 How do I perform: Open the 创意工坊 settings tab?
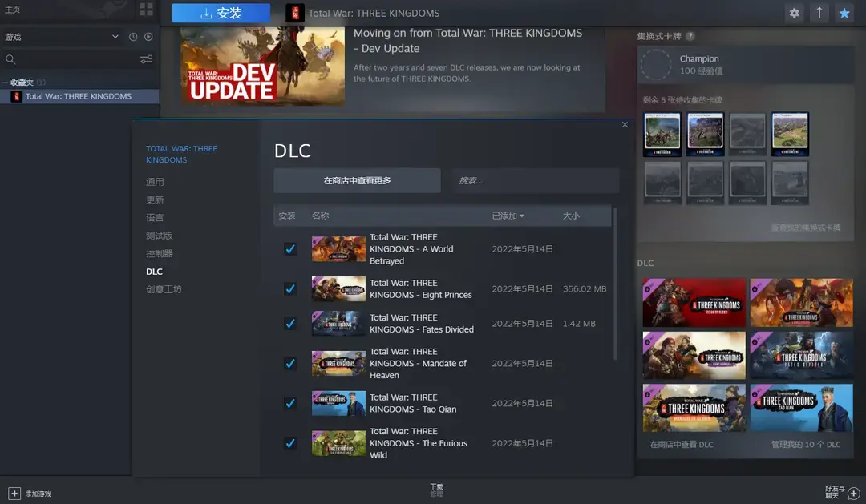[164, 289]
